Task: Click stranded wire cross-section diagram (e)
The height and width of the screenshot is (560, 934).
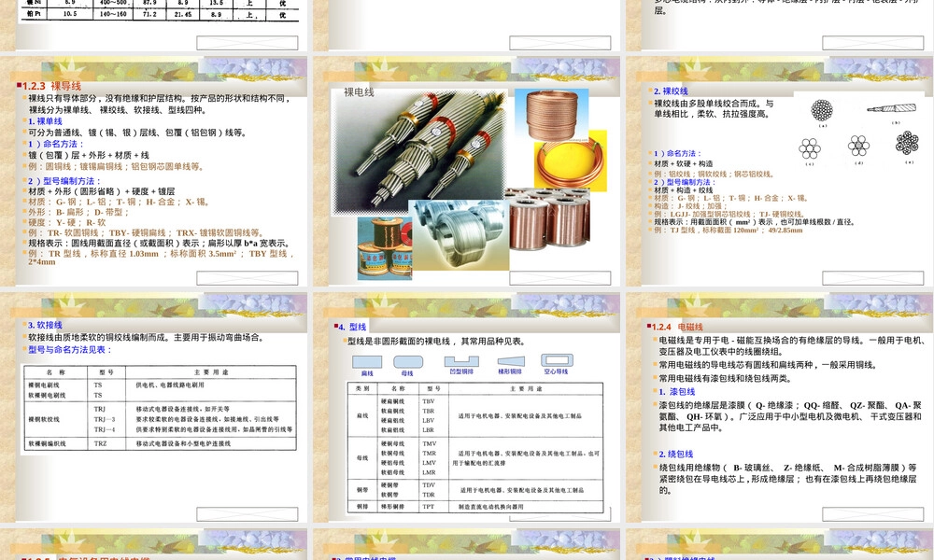Action: click(907, 144)
